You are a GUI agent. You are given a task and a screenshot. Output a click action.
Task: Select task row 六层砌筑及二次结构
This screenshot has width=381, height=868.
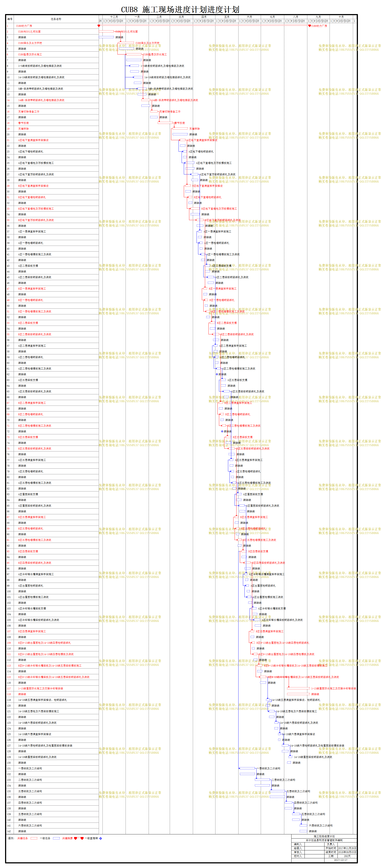tap(52, 826)
